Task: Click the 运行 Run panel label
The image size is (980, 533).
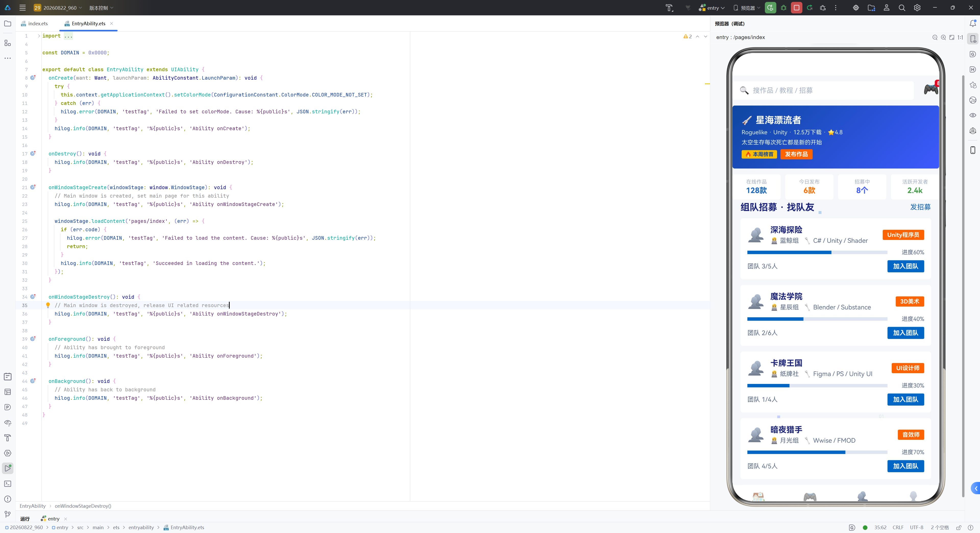Action: click(x=25, y=518)
